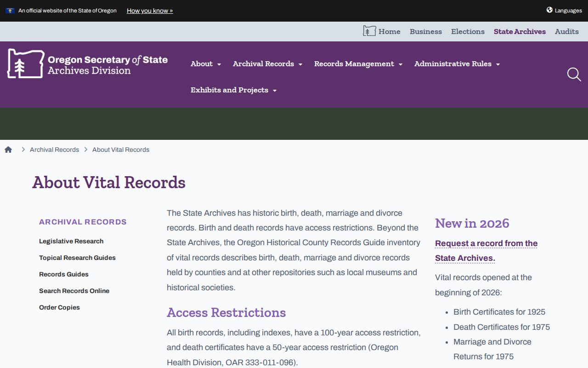Expand the About dropdown menu
This screenshot has width=588, height=368.
coord(206,64)
